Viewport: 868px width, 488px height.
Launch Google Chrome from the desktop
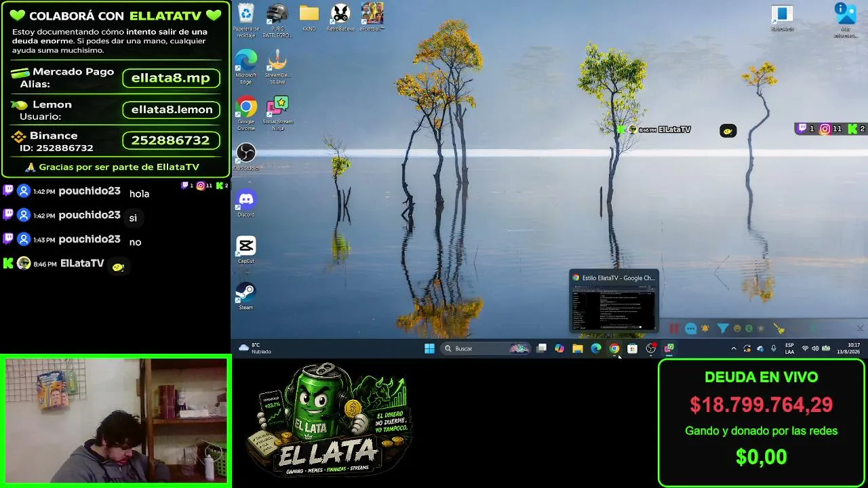point(245,113)
